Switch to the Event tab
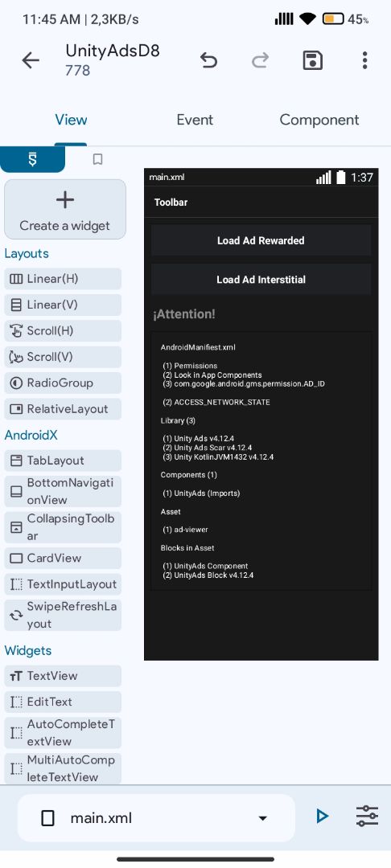This screenshot has height=868, width=391. (x=195, y=120)
